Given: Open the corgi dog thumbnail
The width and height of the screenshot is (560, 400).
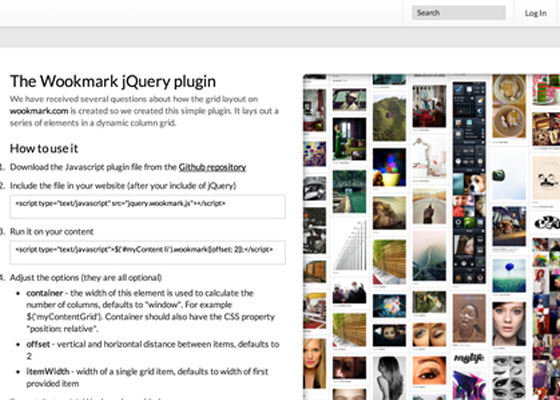Looking at the screenshot, I should [x=475, y=184].
